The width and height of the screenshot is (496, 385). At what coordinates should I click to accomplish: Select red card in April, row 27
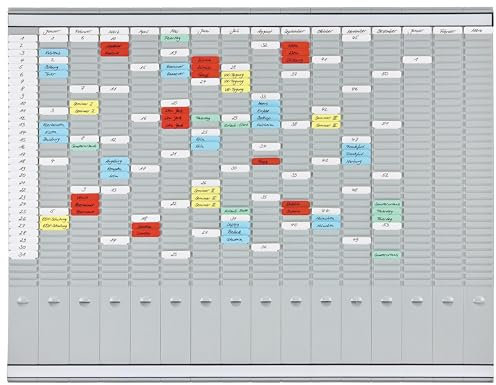click(x=146, y=226)
